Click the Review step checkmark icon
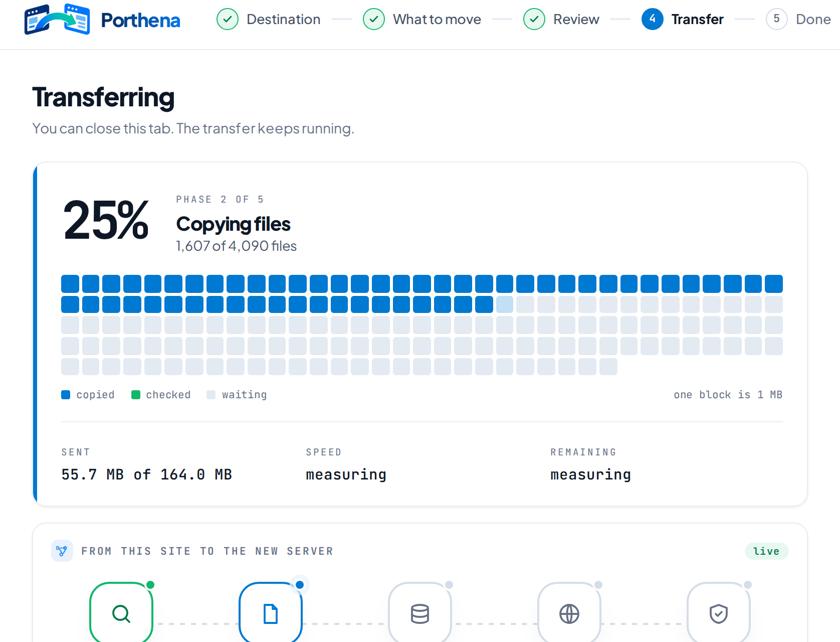The height and width of the screenshot is (642, 840). tap(534, 19)
